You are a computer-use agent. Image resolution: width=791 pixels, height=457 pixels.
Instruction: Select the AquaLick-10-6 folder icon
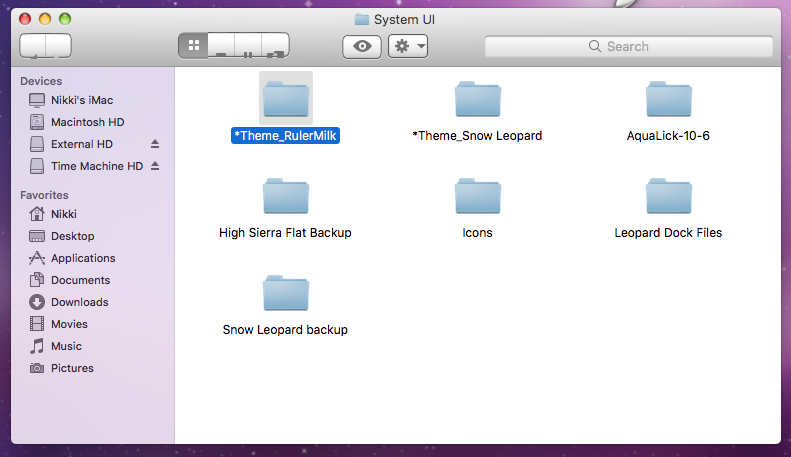pyautogui.click(x=668, y=98)
